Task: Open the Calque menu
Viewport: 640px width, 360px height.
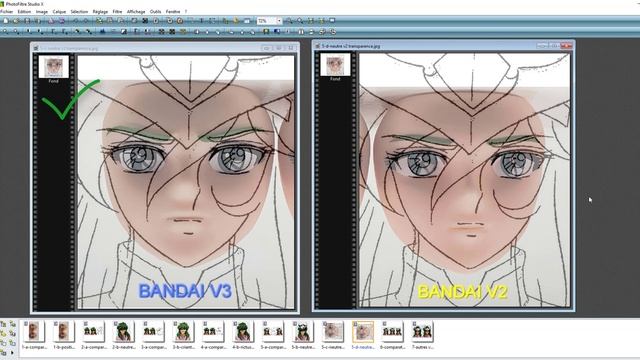Action: pyautogui.click(x=59, y=11)
